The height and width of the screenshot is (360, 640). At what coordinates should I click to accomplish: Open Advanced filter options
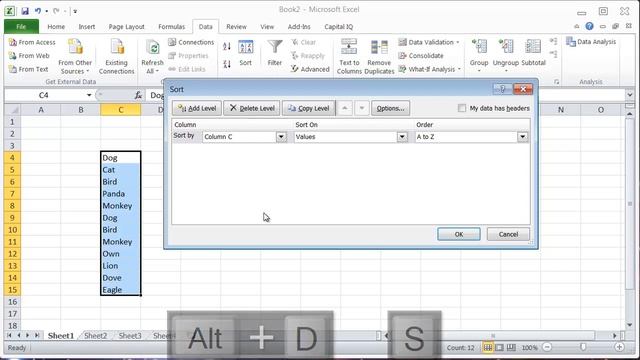tap(310, 69)
